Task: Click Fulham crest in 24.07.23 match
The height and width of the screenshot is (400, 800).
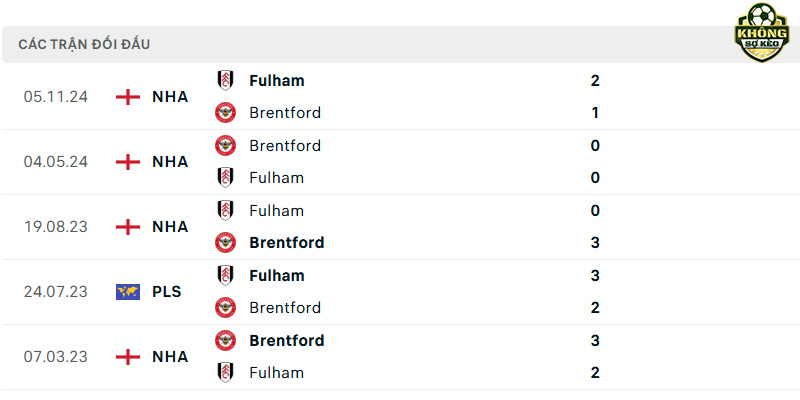Action: 225,276
